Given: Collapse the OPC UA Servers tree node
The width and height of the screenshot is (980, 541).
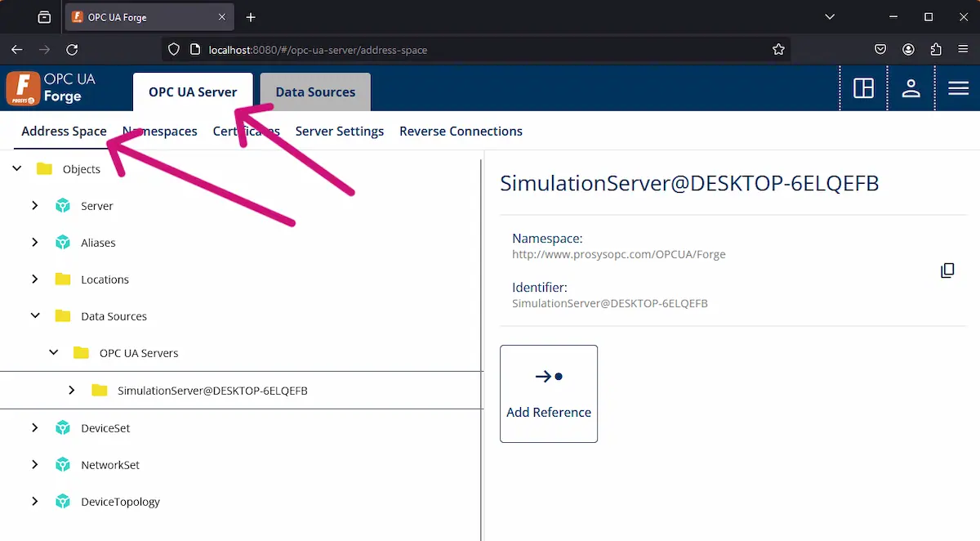Looking at the screenshot, I should click(53, 353).
